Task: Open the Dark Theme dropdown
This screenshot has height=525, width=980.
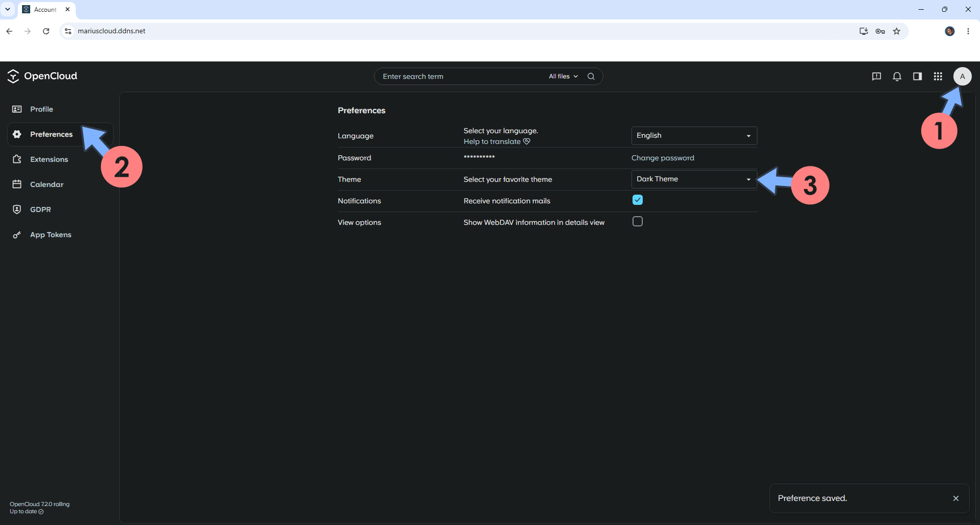Action: pos(694,179)
